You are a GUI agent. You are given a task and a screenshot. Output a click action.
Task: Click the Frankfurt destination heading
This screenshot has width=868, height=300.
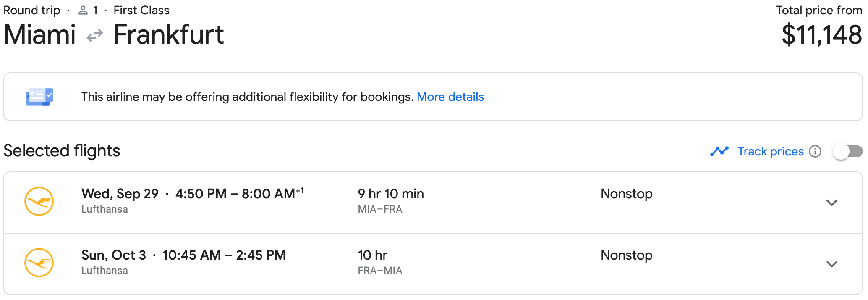[169, 34]
